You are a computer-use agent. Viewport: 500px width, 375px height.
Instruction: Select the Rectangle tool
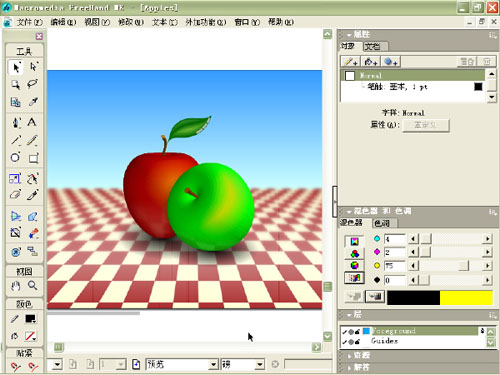point(33,158)
